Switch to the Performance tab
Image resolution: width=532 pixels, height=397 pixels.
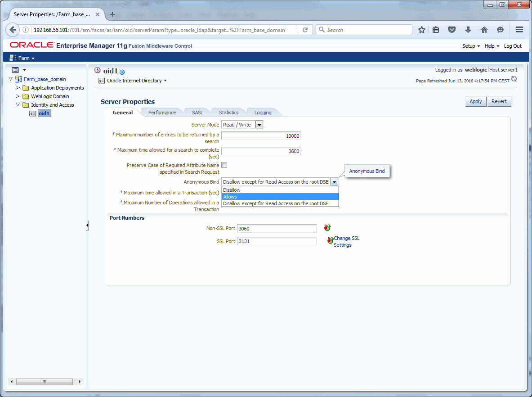pos(162,113)
